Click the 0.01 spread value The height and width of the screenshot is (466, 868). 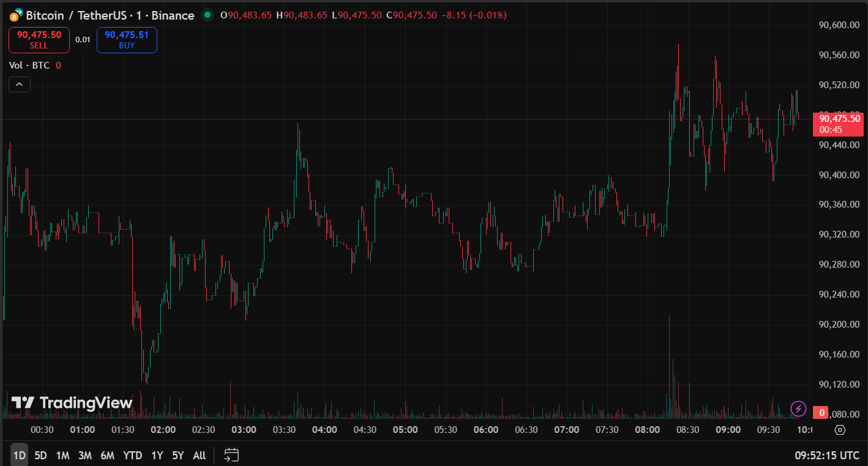83,40
